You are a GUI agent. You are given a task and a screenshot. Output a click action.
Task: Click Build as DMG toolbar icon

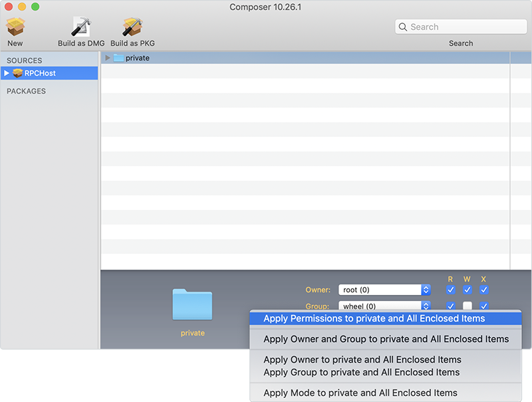pos(81,27)
